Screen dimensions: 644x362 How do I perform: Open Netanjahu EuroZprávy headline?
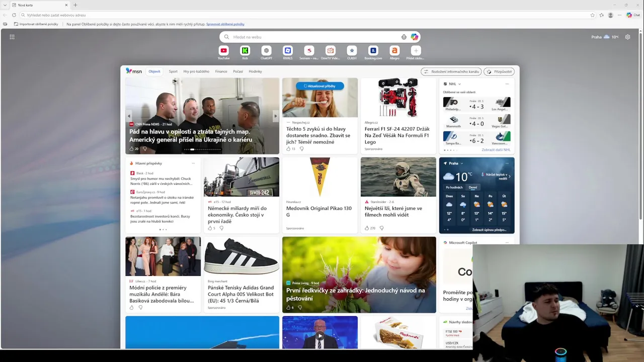(163, 200)
